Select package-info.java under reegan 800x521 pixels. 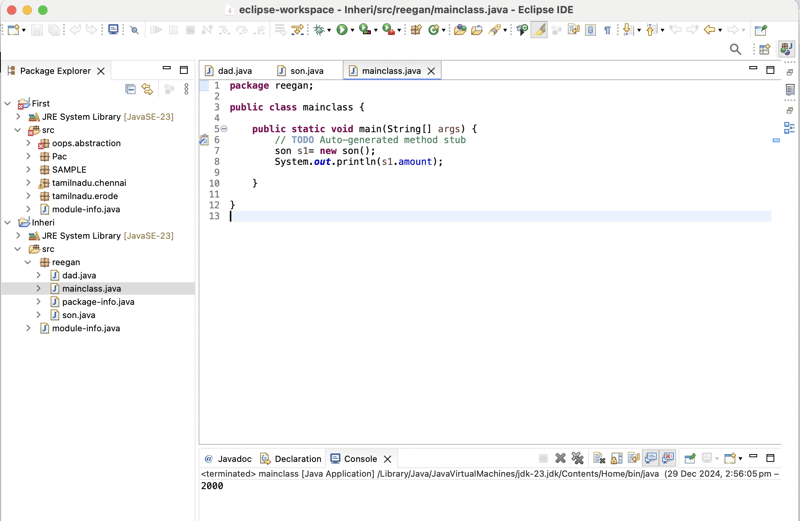(x=98, y=302)
